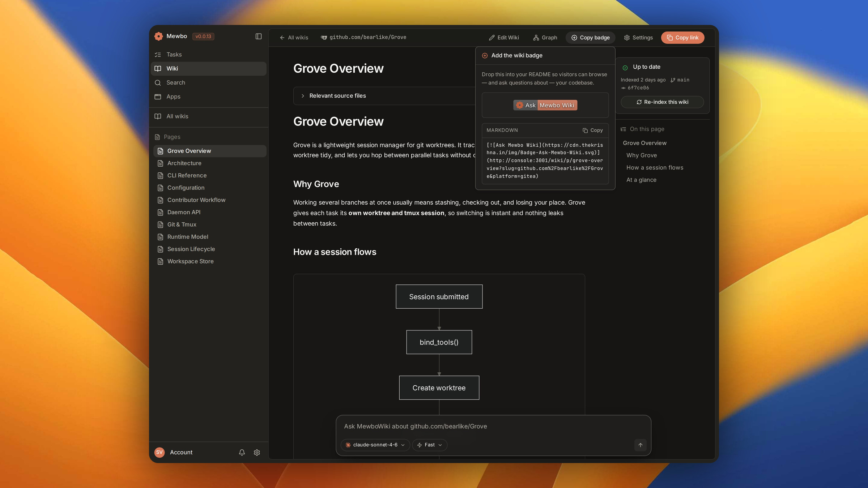Click Re-index this wiki button
This screenshot has width=868, height=488.
coord(663,102)
